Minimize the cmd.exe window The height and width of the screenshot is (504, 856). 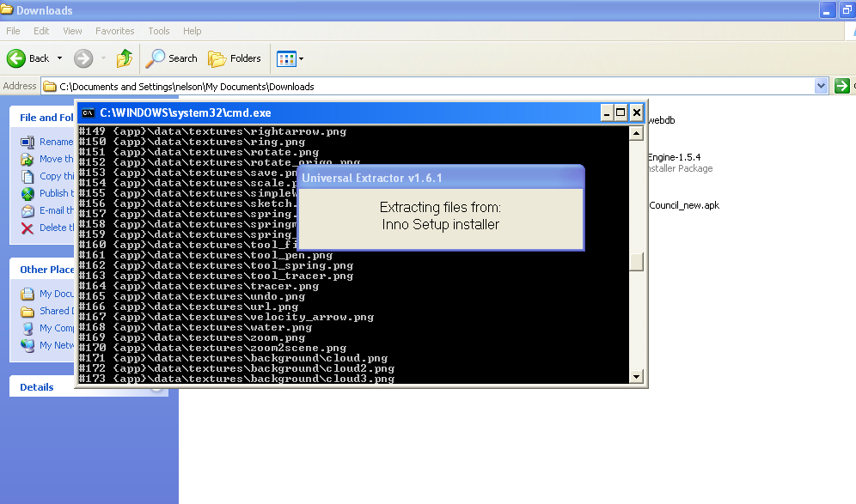[607, 113]
